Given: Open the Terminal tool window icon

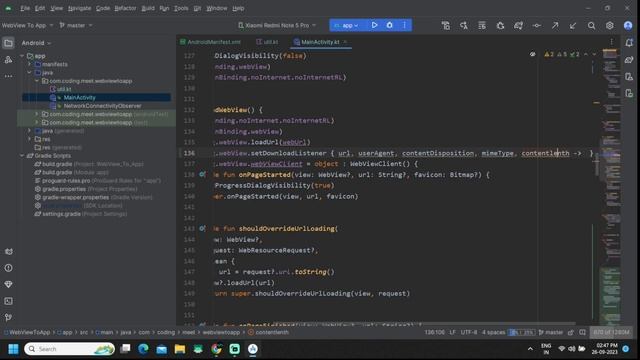Looking at the screenshot, I should pos(9,301).
